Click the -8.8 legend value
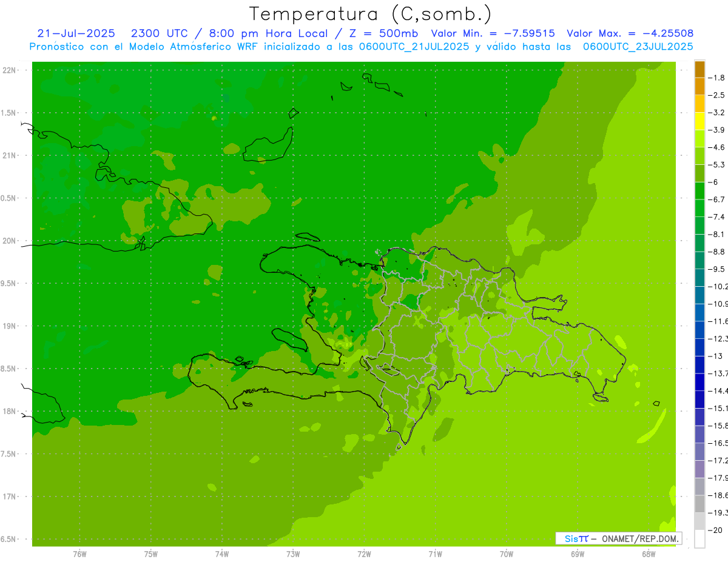 click(718, 252)
